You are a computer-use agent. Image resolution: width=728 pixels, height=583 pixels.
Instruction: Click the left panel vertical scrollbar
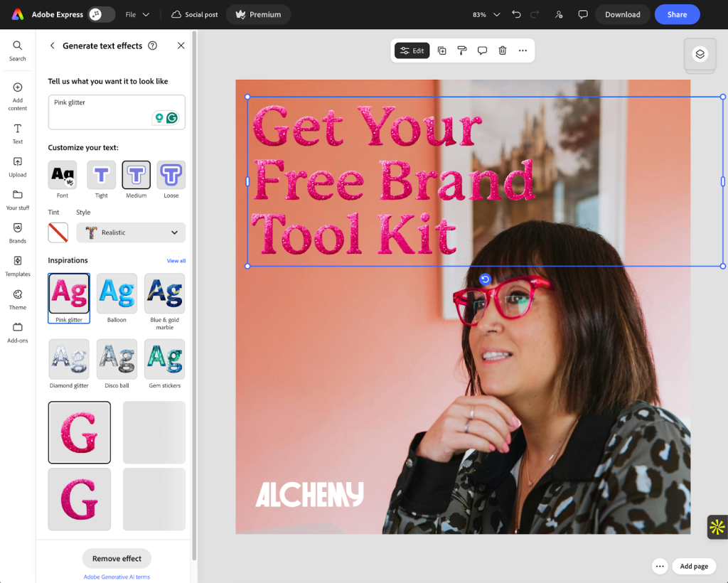click(194, 296)
